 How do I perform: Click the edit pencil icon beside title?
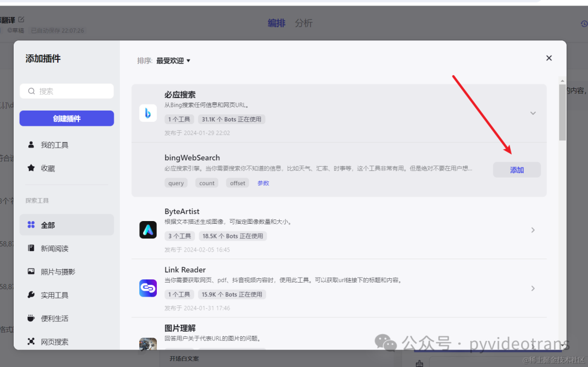(21, 20)
